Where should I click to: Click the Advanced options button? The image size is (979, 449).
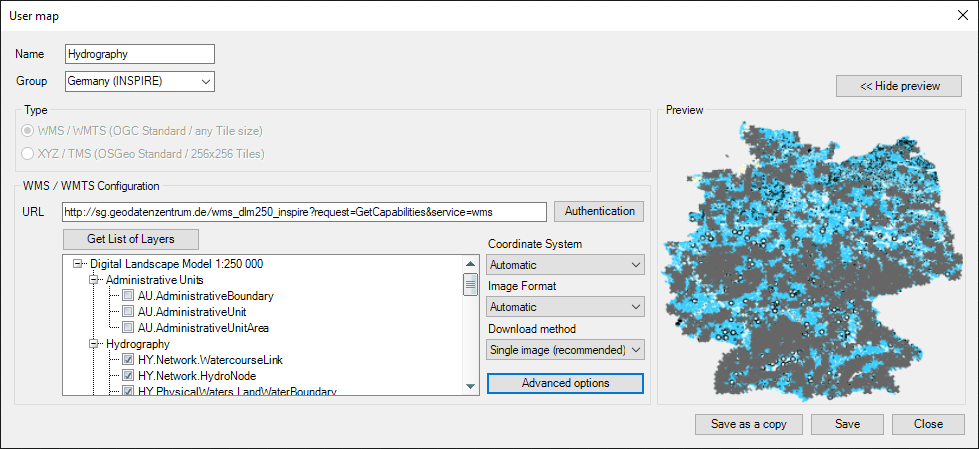[566, 384]
